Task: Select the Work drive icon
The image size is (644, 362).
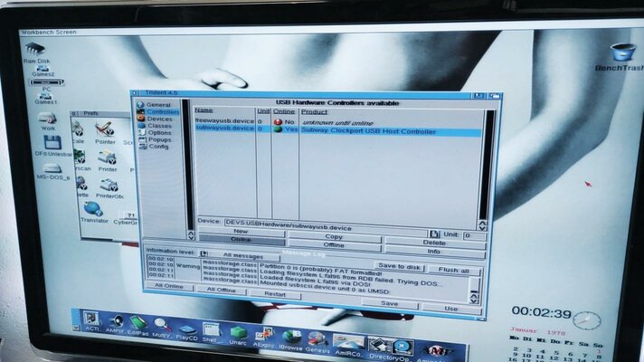Action: 47,119
